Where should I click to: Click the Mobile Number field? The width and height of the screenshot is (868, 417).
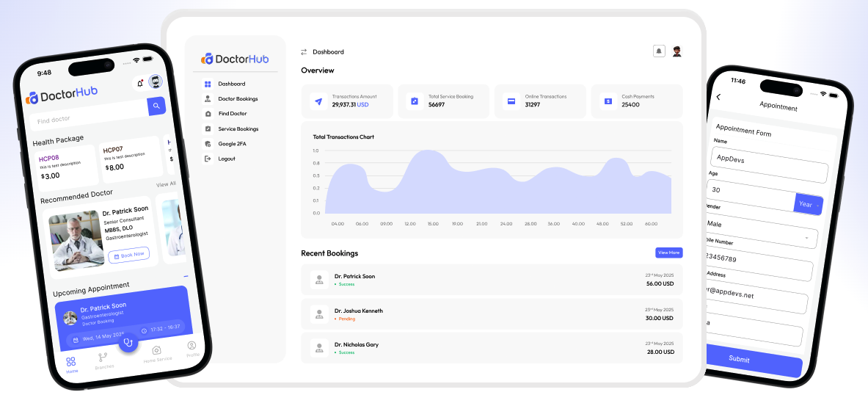click(759, 264)
